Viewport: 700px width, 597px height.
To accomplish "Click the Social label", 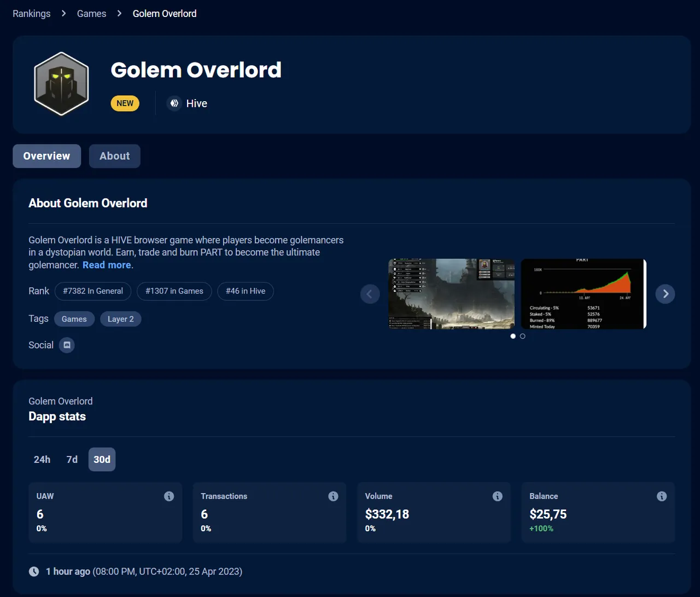I will [x=41, y=345].
